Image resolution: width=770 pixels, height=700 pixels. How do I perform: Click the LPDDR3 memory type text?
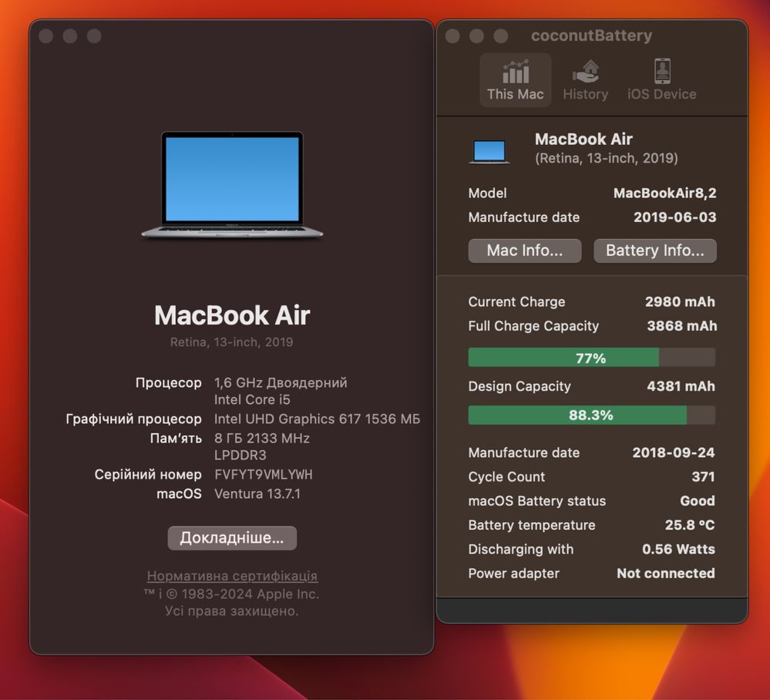[240, 456]
